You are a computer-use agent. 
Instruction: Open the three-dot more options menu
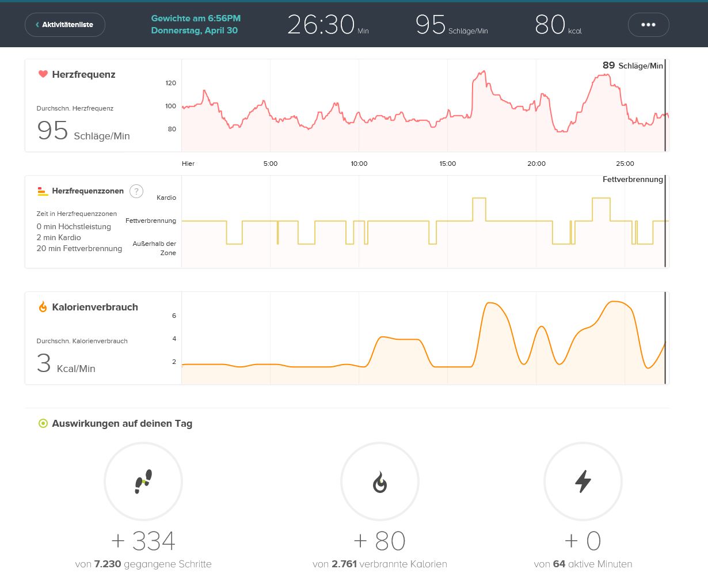[648, 25]
